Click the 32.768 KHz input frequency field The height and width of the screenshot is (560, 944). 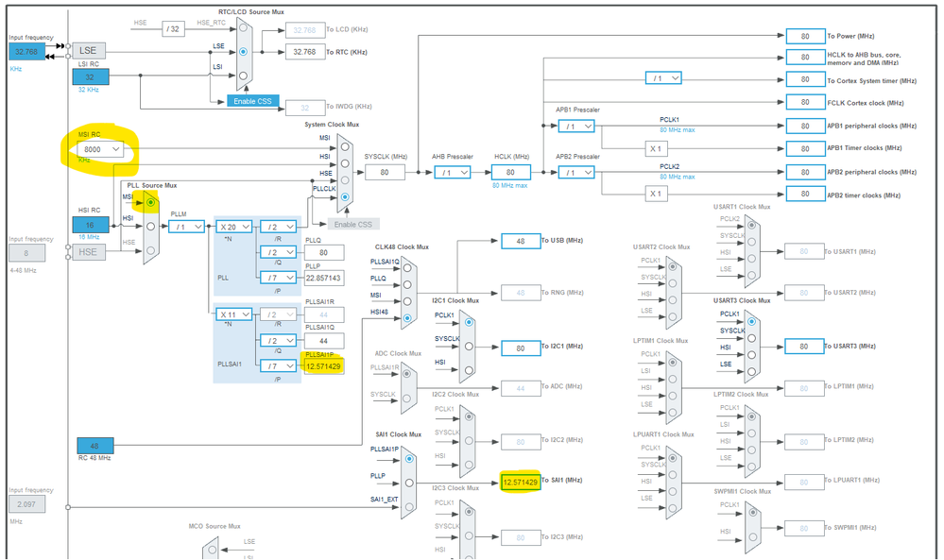[x=26, y=52]
